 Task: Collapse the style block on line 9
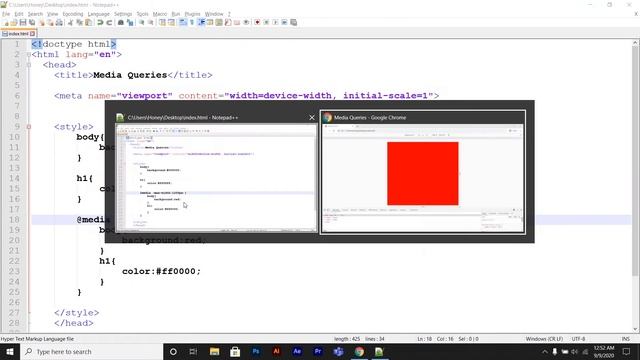tap(29, 127)
